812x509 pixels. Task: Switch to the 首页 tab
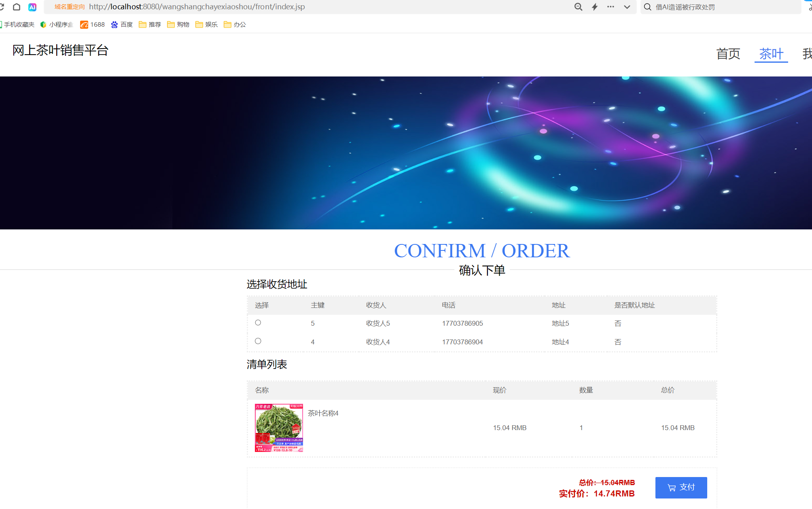728,53
